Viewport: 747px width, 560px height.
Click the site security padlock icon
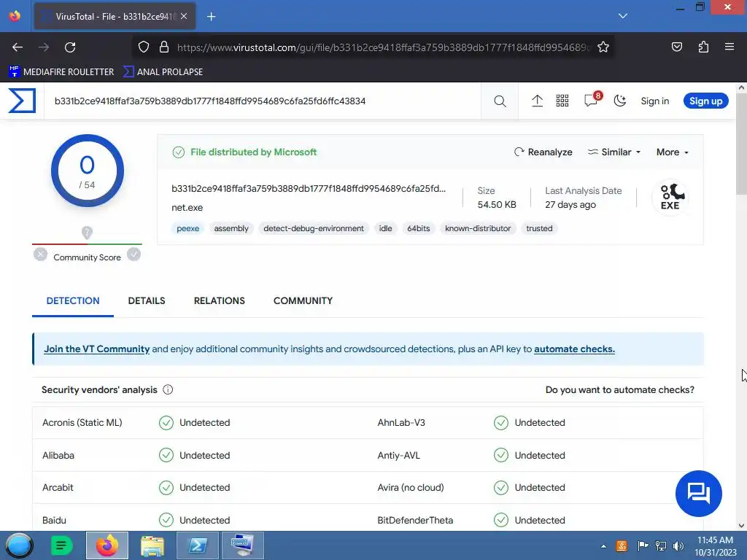164,47
